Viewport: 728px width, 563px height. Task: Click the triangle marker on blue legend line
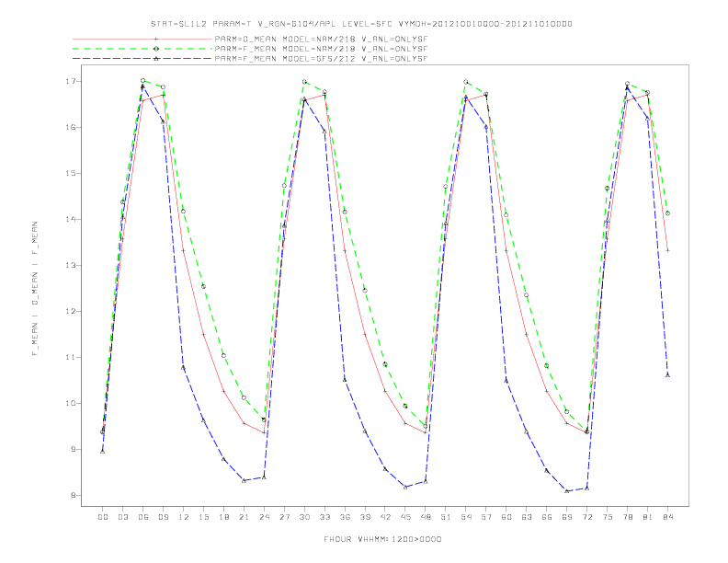156,59
